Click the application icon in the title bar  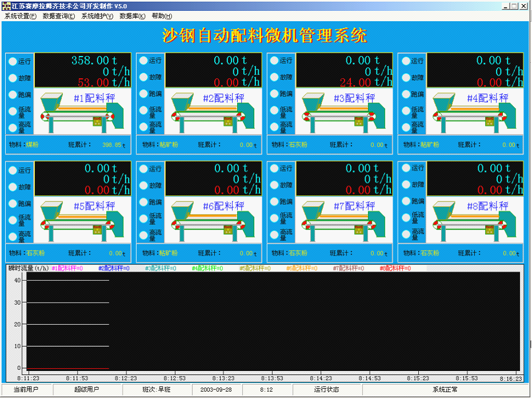point(6,6)
